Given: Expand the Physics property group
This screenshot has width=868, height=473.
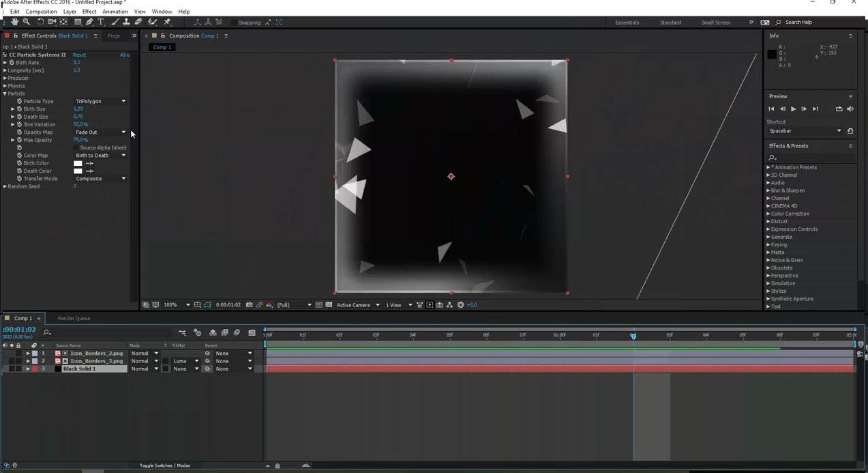Looking at the screenshot, I should click(5, 86).
